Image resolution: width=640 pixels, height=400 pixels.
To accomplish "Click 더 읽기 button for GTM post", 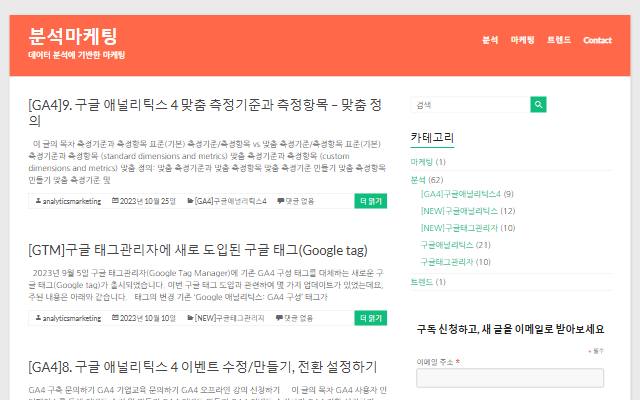I will 370,318.
